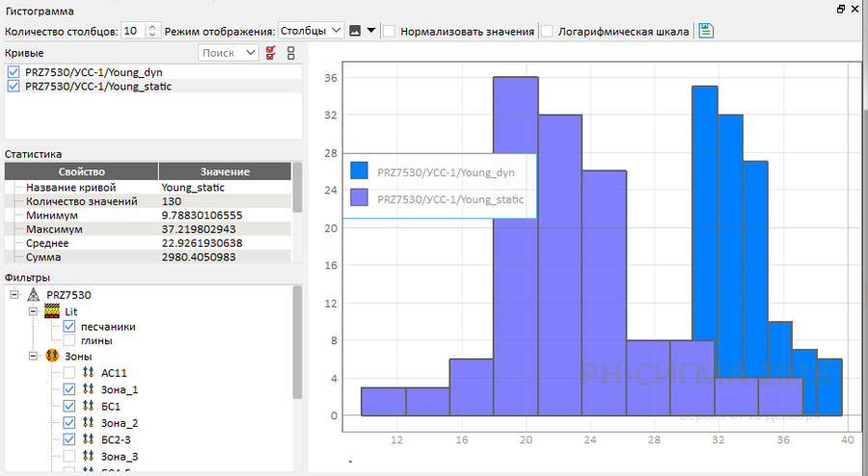This screenshot has height=476, width=868.
Task: Click the export data icon in the toolbar
Action: point(706,31)
